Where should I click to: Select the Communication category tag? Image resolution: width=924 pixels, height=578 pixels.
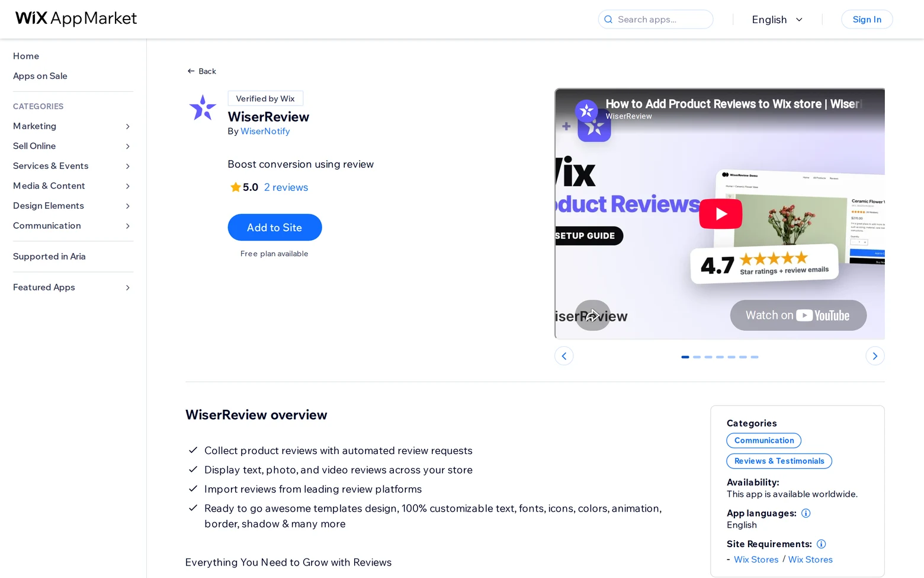(x=764, y=440)
